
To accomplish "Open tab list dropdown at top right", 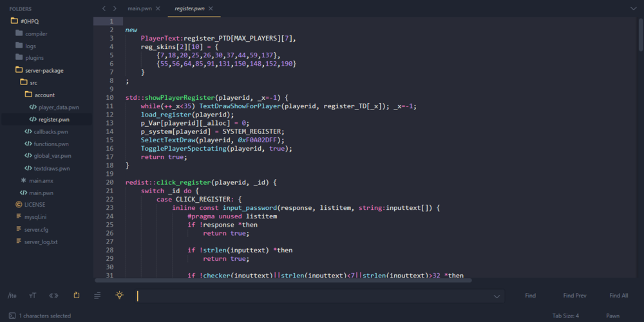I will pyautogui.click(x=633, y=8).
